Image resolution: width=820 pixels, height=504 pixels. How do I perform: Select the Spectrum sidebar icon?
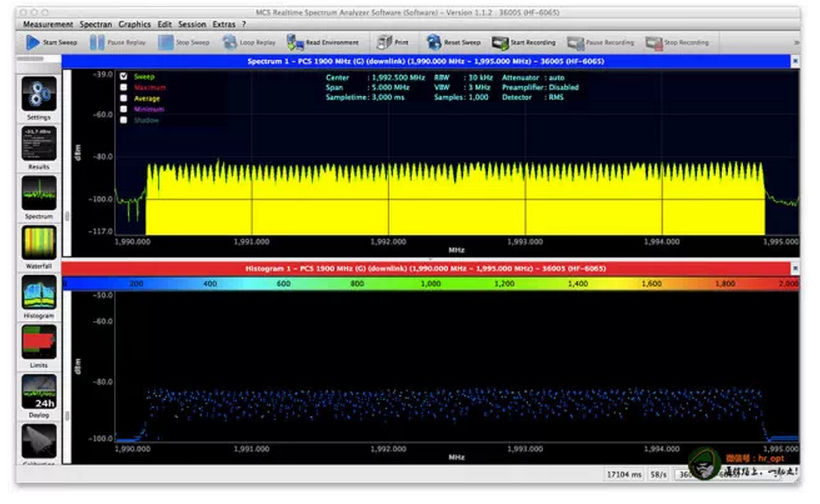39,193
